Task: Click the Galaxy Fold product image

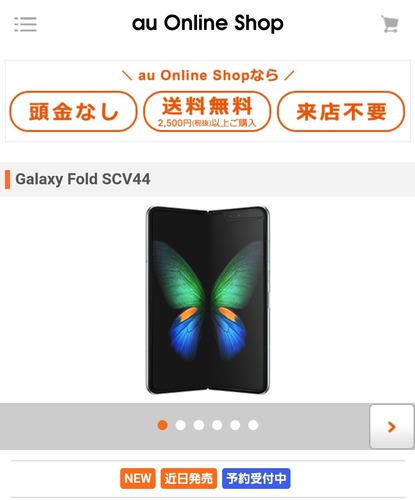Action: coord(208,300)
